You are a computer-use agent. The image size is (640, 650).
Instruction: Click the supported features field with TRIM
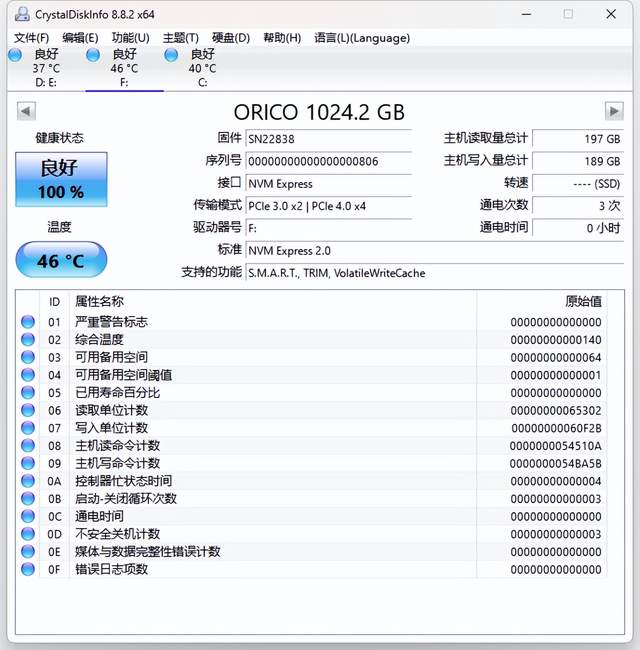click(434, 273)
